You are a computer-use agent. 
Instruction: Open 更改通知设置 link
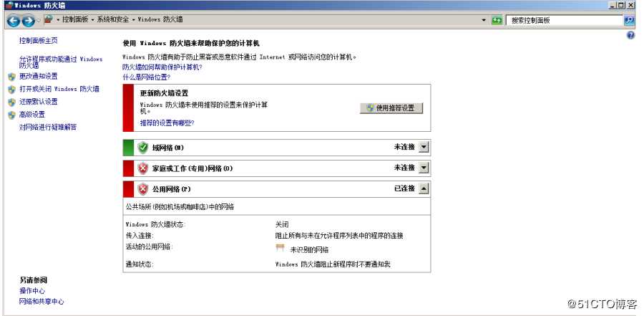click(39, 76)
